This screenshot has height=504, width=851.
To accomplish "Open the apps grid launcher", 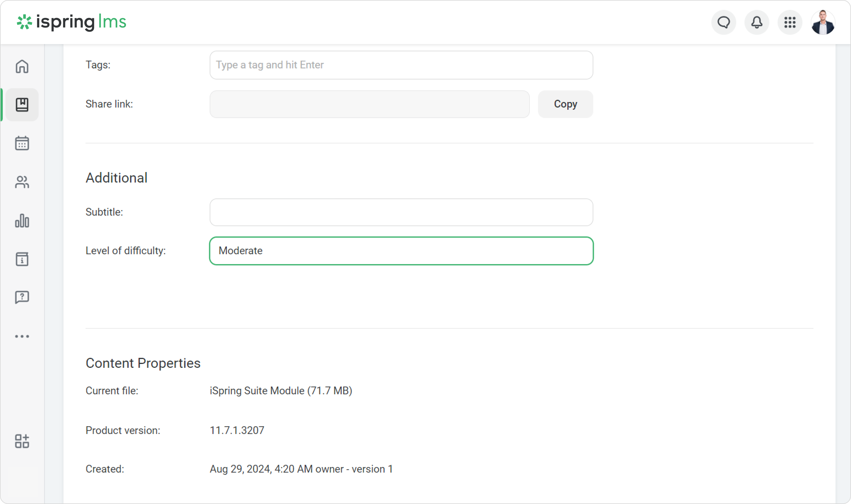I will pyautogui.click(x=790, y=22).
